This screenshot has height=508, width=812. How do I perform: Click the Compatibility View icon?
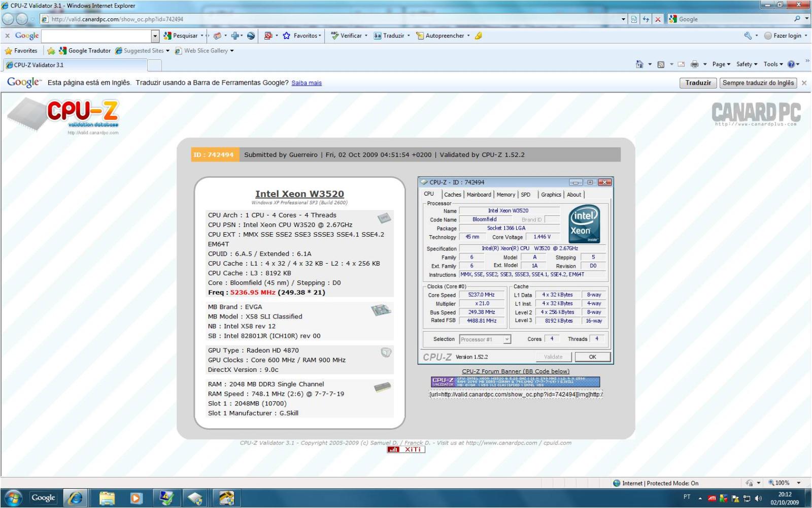[x=634, y=19]
